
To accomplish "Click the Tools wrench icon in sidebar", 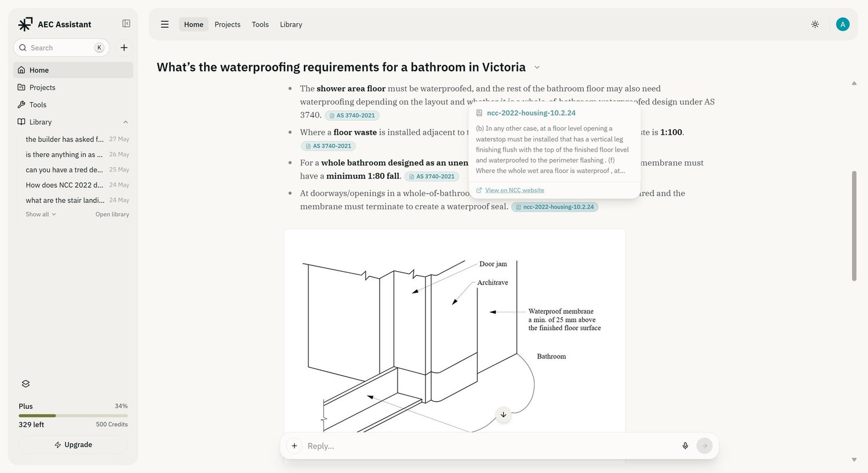I will point(21,105).
